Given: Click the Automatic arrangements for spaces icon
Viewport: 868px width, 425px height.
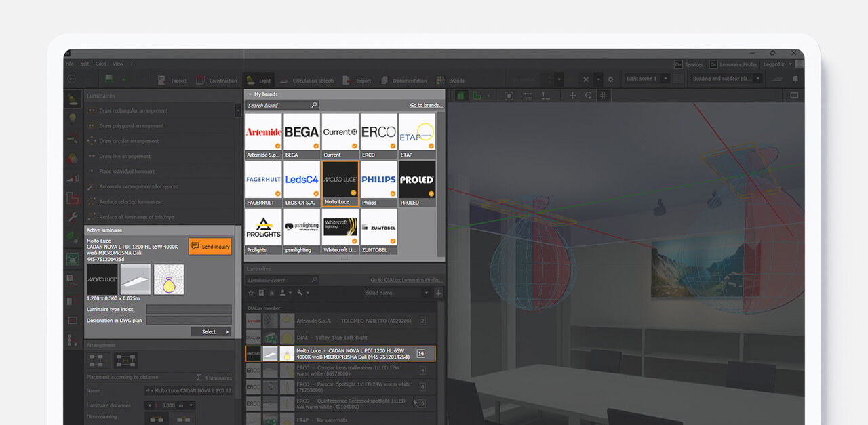Looking at the screenshot, I should pyautogui.click(x=92, y=186).
